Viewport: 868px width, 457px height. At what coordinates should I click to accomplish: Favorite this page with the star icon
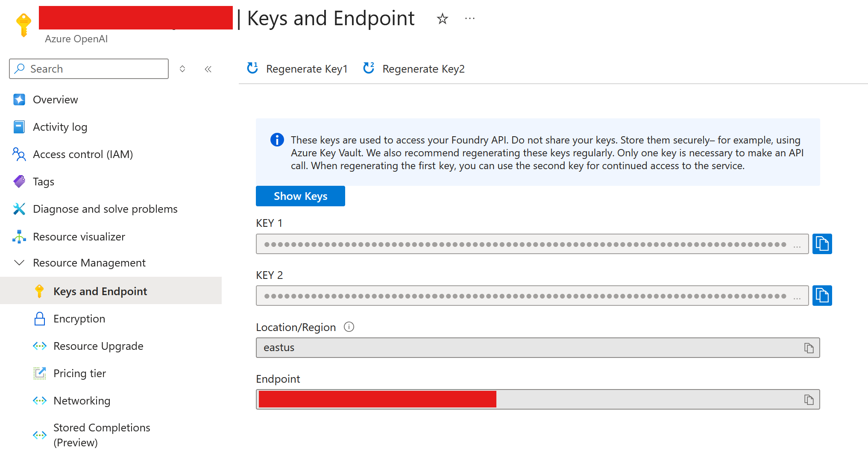point(442,19)
